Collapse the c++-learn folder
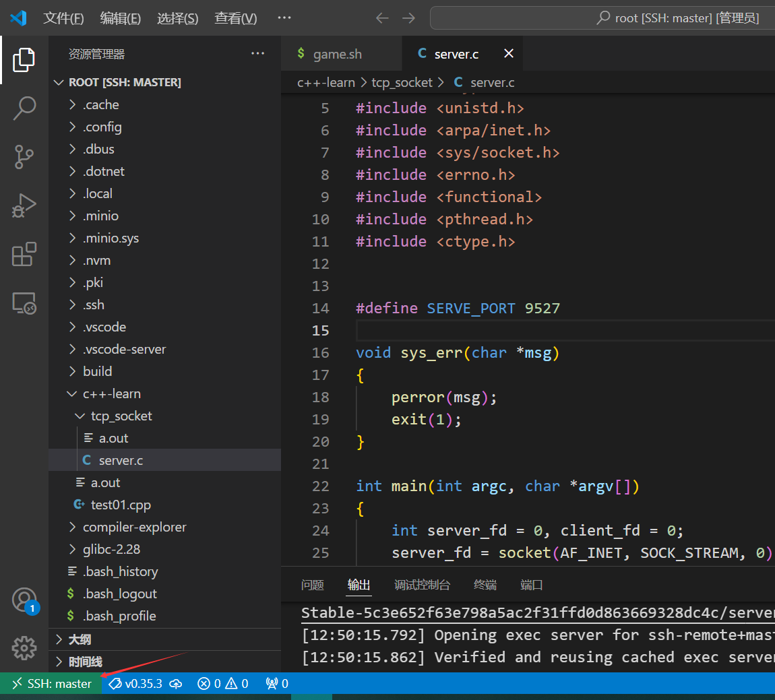775x700 pixels. (x=164, y=393)
